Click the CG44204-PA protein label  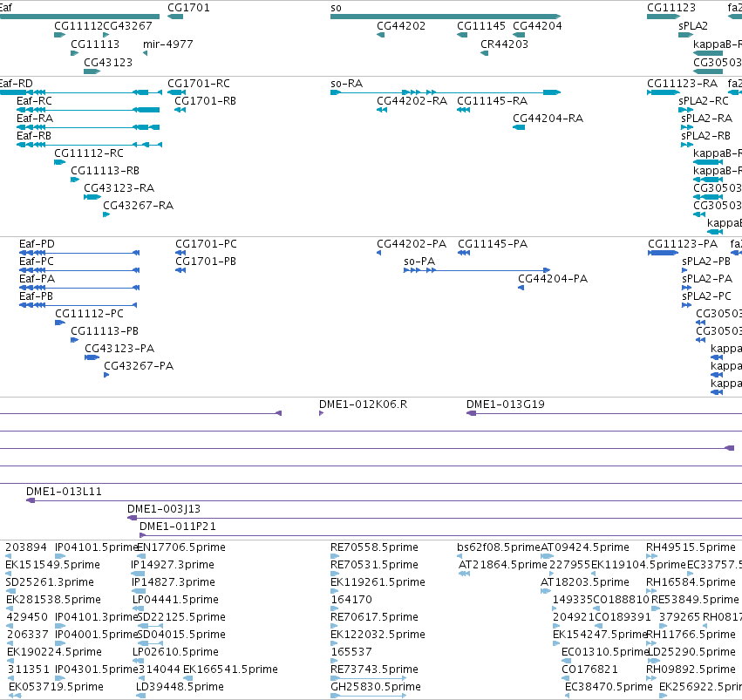click(x=553, y=279)
